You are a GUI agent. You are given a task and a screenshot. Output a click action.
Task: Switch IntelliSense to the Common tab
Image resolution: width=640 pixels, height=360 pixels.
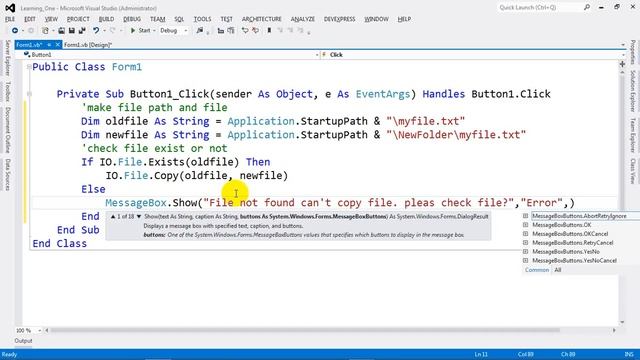(537, 270)
